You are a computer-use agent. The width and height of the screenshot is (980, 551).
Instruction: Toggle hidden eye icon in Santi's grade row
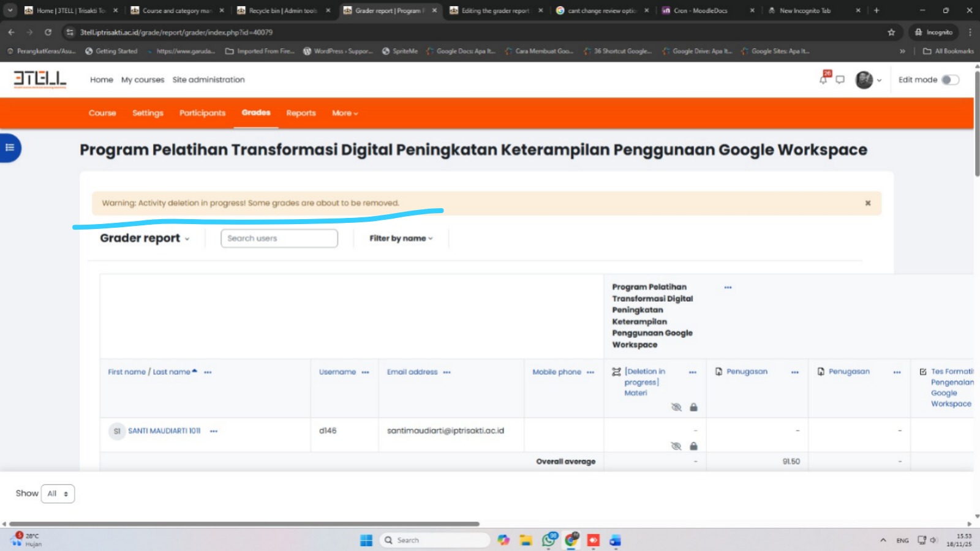[676, 446]
